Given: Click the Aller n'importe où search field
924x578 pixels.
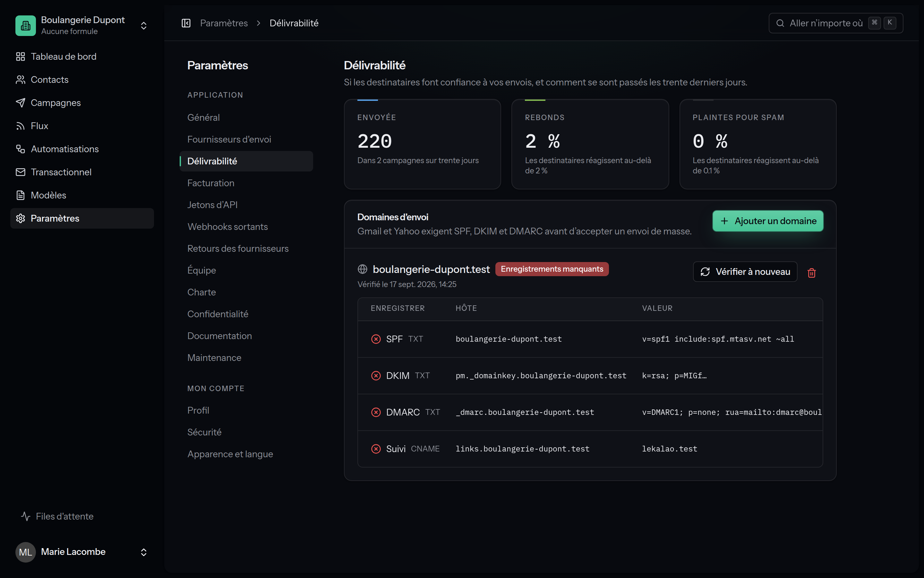Looking at the screenshot, I should 835,23.
